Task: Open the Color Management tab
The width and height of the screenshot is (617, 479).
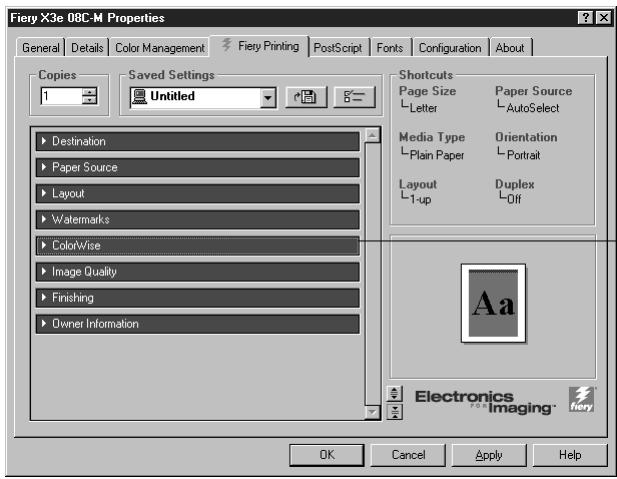Action: [x=159, y=48]
